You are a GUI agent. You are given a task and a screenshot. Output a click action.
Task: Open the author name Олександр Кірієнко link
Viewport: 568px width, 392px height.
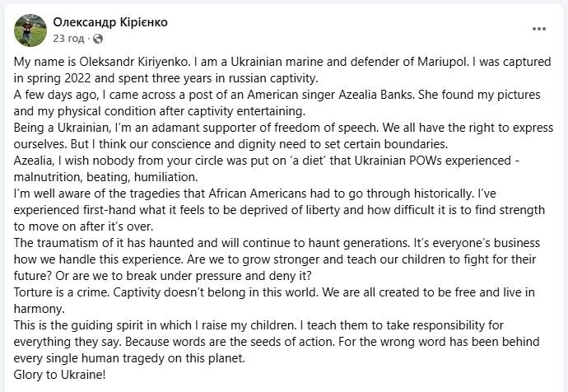click(110, 22)
